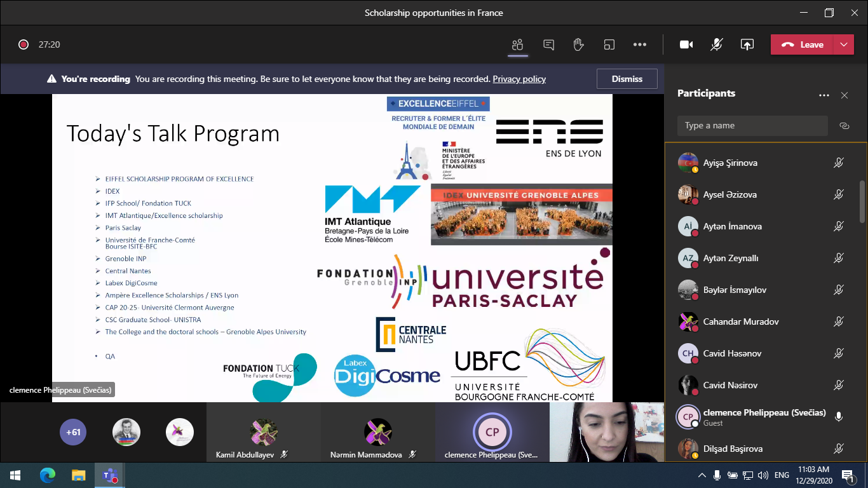Select Nərmin Məmmədova video tile
Screen dimensions: 868x488
coord(378,432)
